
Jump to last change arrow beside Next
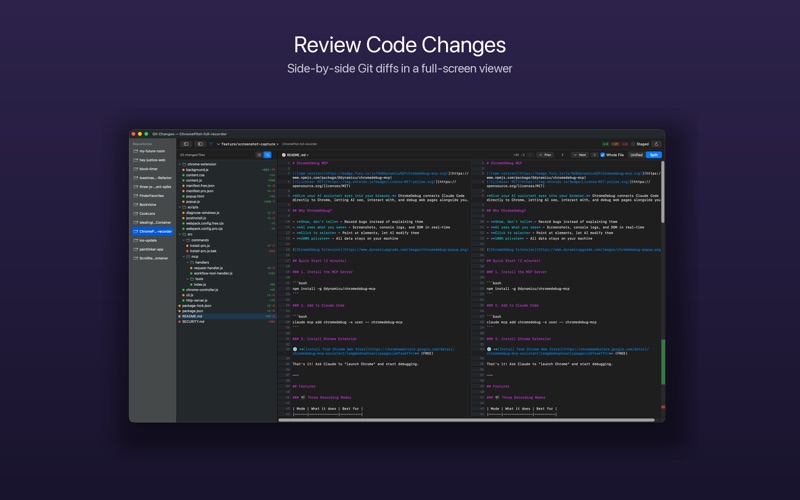click(594, 155)
